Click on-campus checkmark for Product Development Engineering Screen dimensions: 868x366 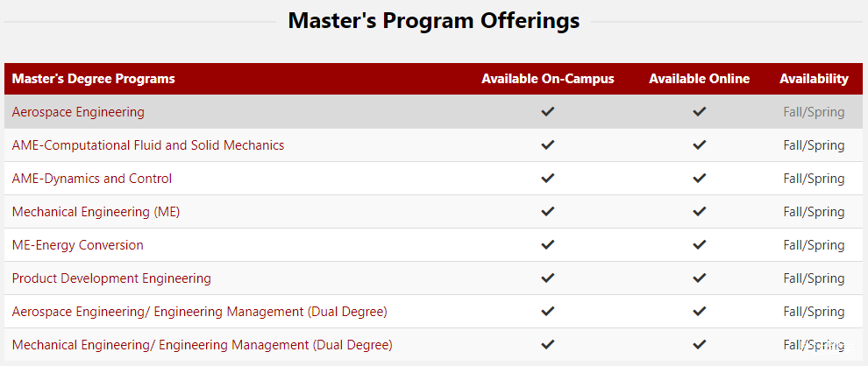[548, 278]
